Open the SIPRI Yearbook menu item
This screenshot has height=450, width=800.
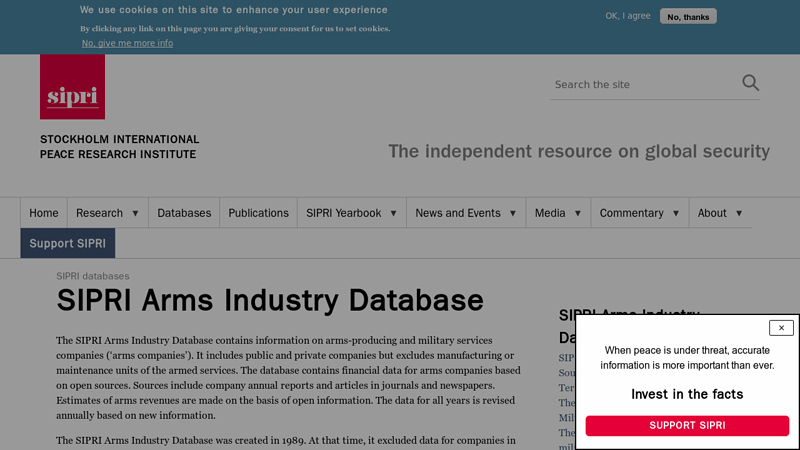tap(343, 213)
